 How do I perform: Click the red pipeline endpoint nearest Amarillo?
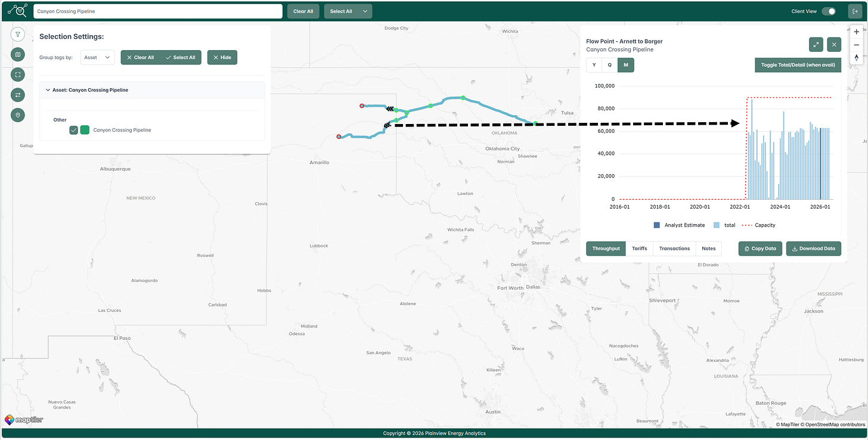tap(339, 137)
